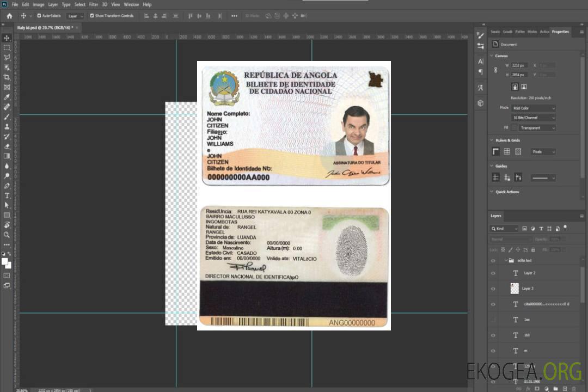Select the Horizontal Type tool
The image size is (588, 392).
(7, 195)
